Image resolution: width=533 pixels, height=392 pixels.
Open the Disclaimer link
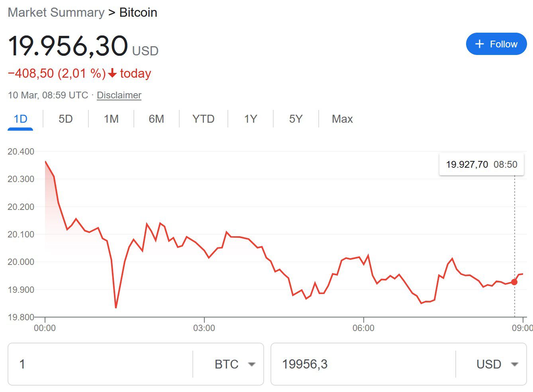[x=119, y=95]
